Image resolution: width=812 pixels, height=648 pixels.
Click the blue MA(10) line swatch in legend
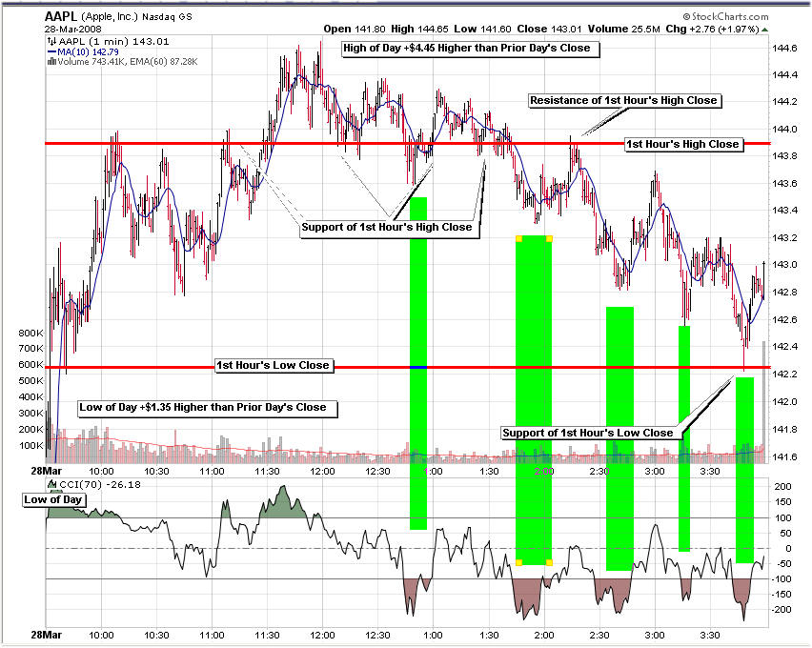pos(51,51)
